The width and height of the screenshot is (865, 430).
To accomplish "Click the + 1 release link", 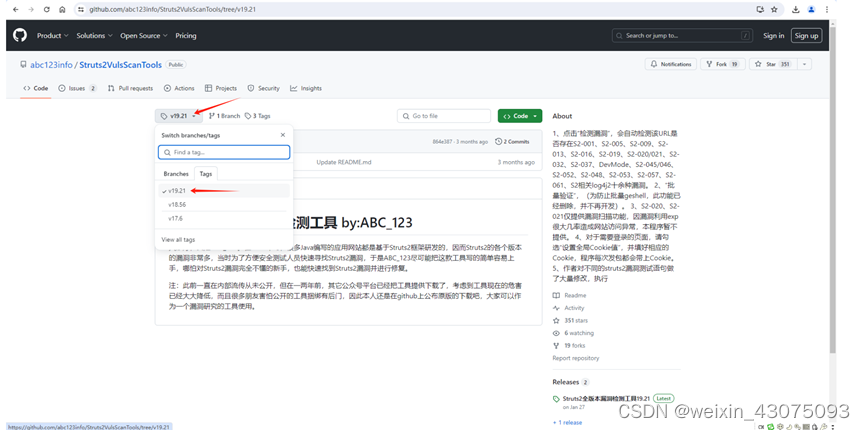I will point(568,423).
